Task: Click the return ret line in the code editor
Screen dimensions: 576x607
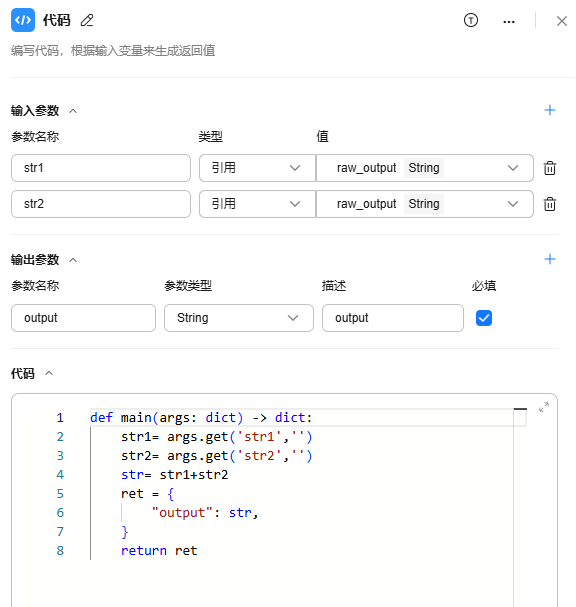Action: pos(159,550)
